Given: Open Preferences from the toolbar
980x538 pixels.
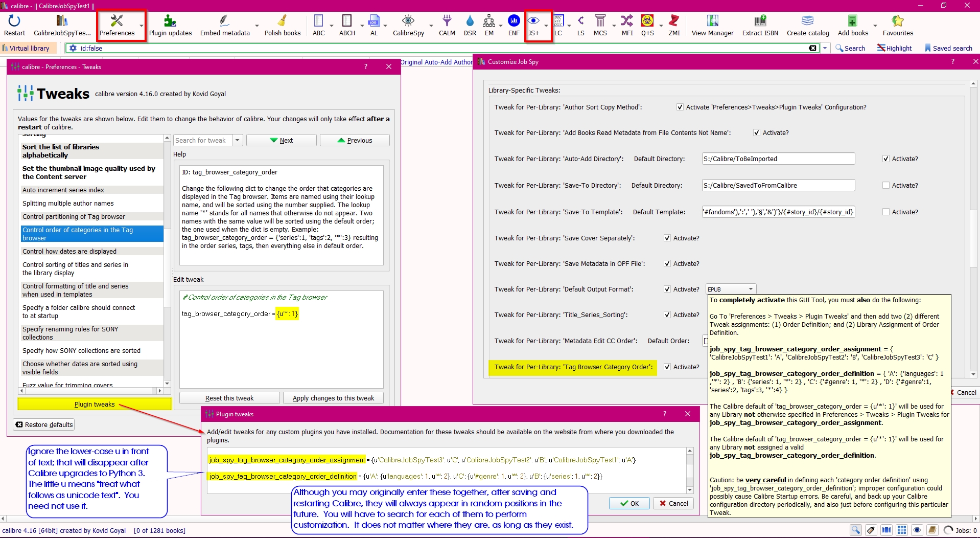Looking at the screenshot, I should [117, 26].
